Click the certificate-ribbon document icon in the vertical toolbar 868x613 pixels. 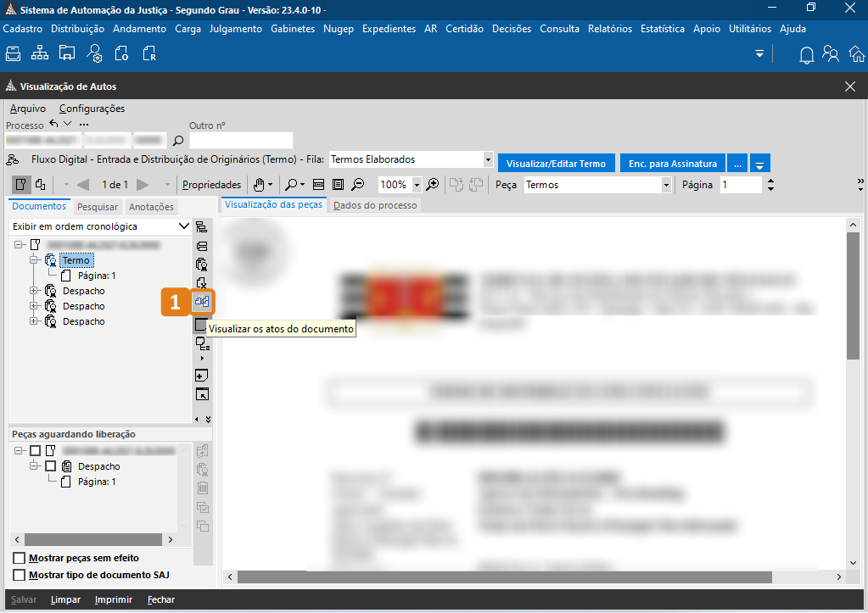coord(202,265)
